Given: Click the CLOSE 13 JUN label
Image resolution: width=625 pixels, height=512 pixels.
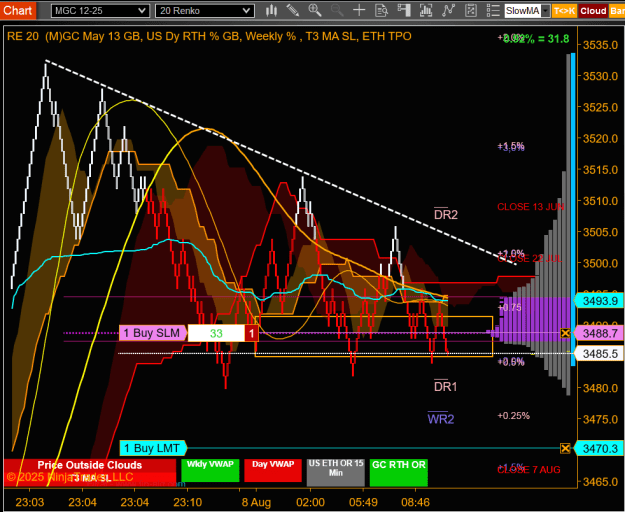Looking at the screenshot, I should pos(531,207).
